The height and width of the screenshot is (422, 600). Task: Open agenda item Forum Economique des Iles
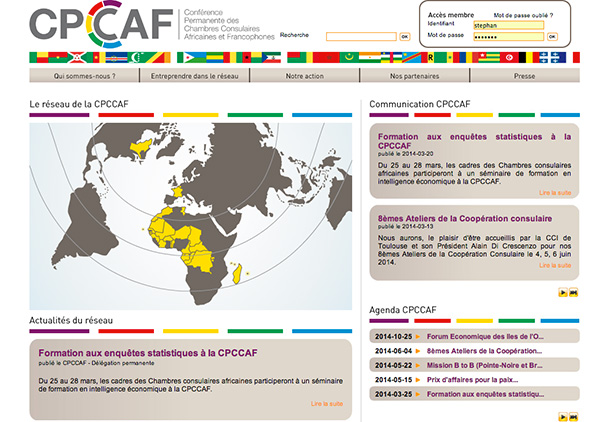click(485, 337)
